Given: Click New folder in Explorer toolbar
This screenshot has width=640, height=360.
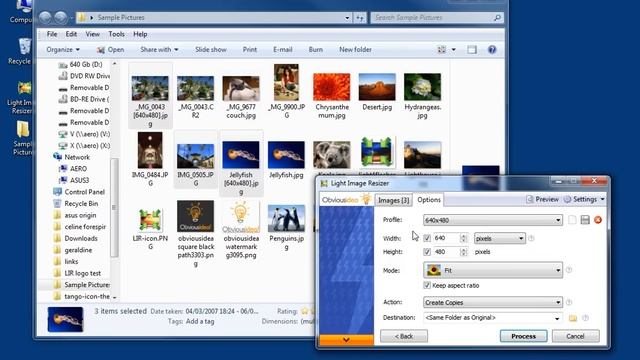Looking at the screenshot, I should click(x=355, y=50).
